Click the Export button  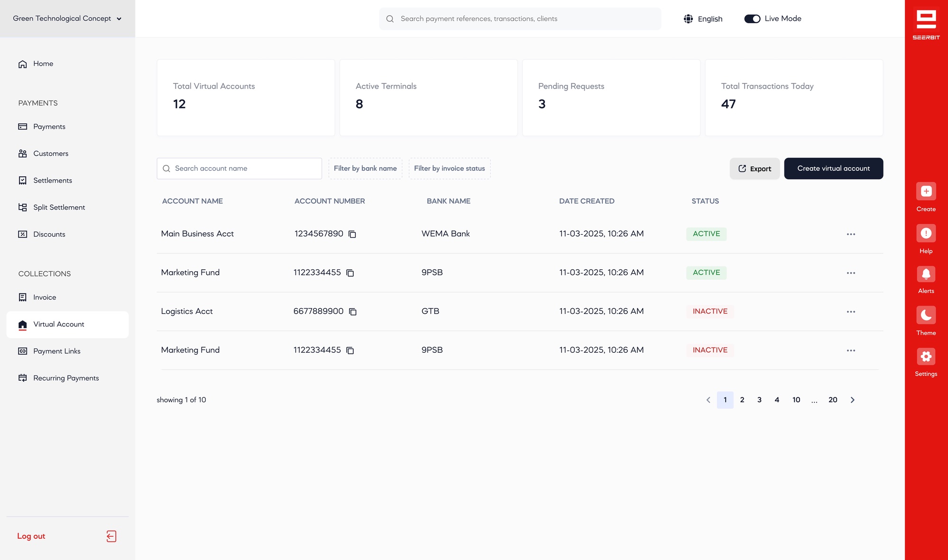[755, 168]
